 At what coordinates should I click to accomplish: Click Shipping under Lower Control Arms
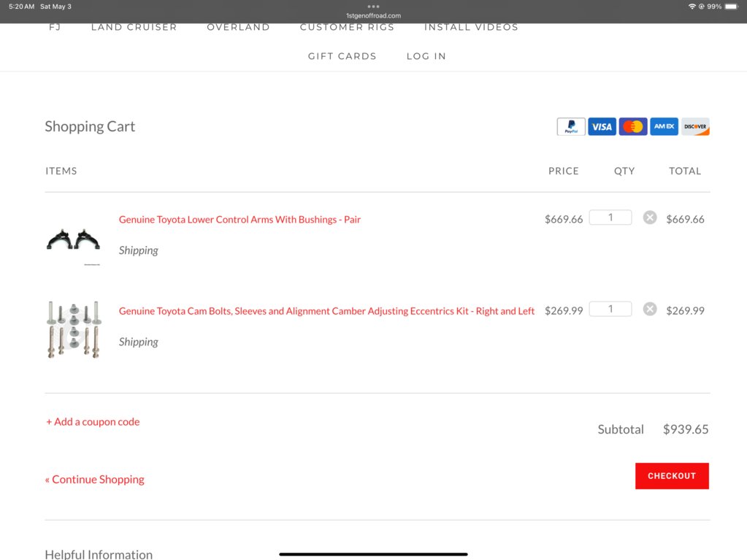coord(138,250)
